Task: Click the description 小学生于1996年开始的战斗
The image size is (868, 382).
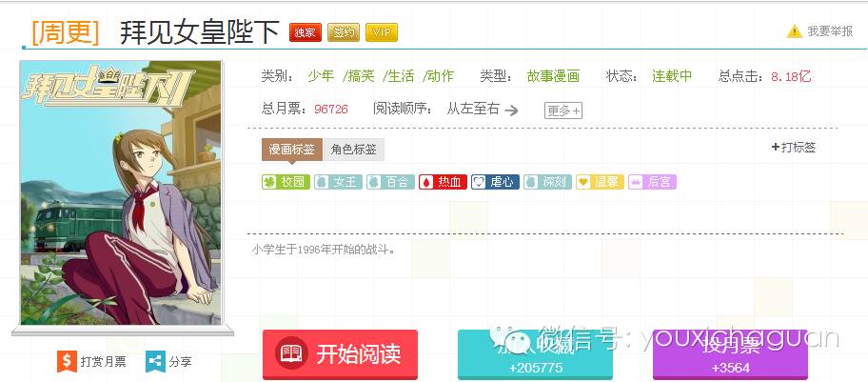Action: click(324, 250)
